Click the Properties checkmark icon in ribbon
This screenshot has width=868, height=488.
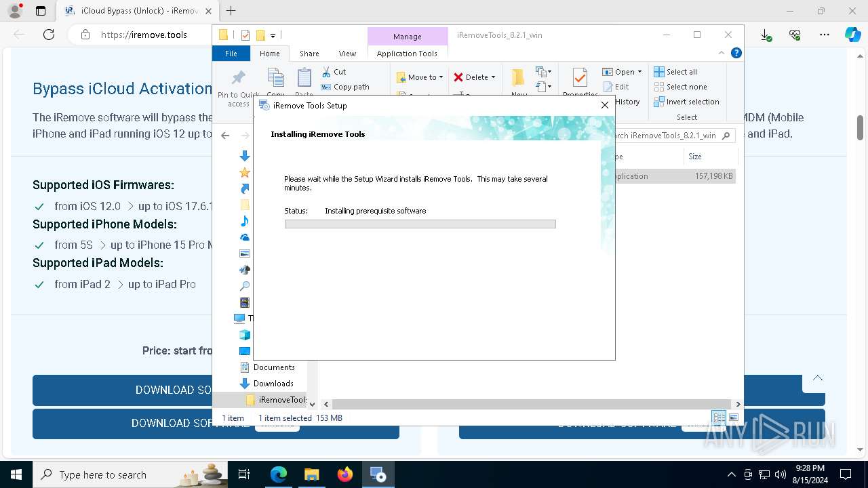[x=580, y=78]
